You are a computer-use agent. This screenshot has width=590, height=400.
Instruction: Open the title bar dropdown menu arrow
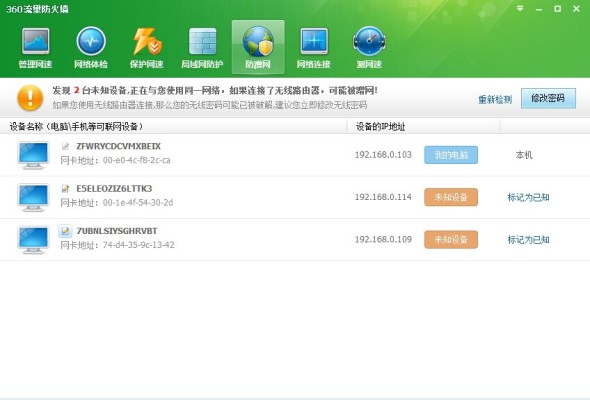520,8
